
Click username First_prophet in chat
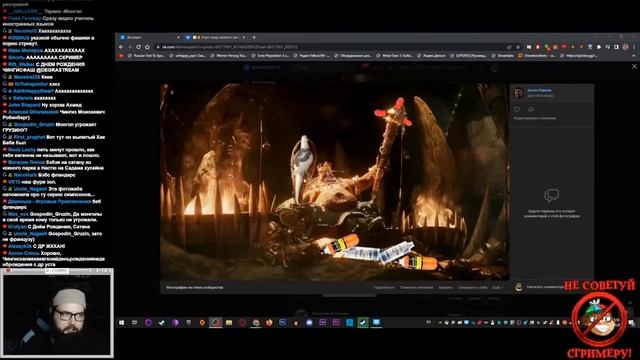pyautogui.click(x=29, y=137)
